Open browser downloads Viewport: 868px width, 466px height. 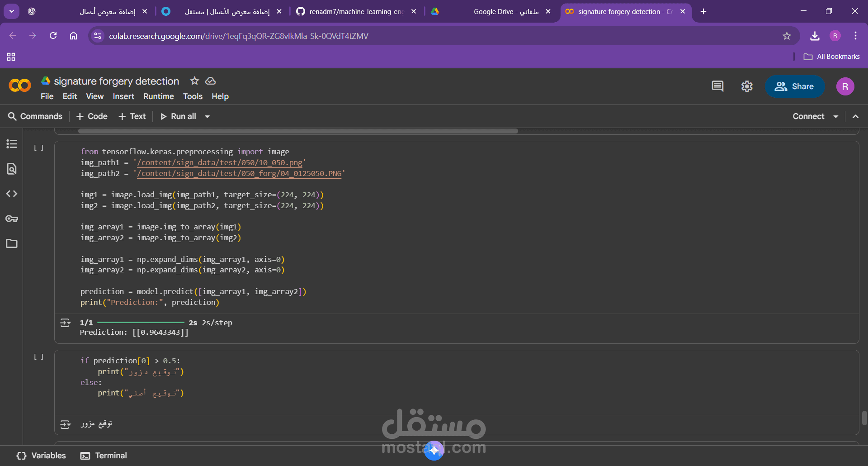point(815,36)
